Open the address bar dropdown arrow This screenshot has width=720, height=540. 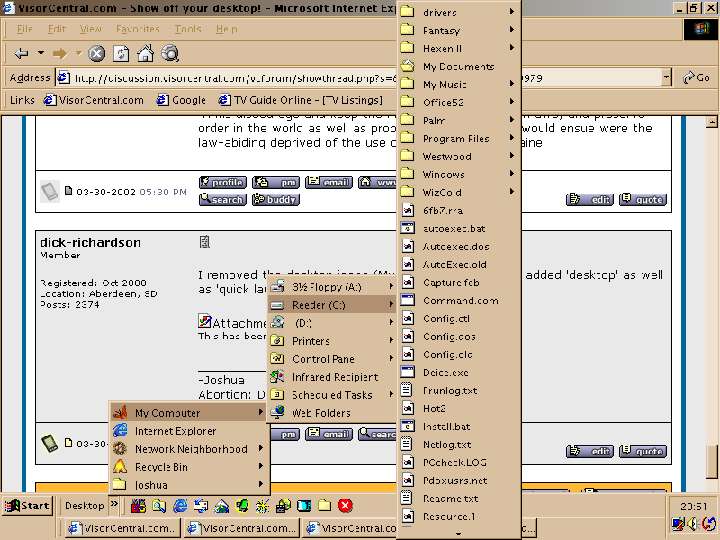coord(666,77)
